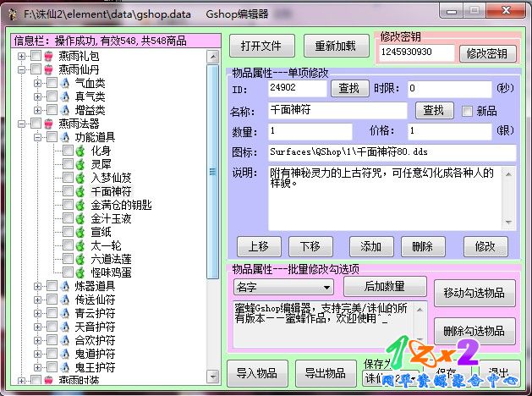Screen dimensions: 532x396
Task: Select 六道法莲 in the item tree
Action: [111, 259]
